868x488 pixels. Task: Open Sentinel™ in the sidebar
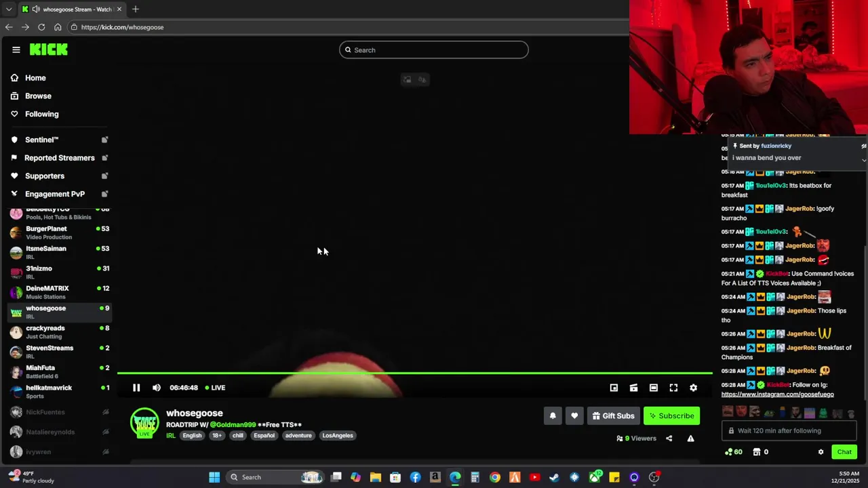pyautogui.click(x=41, y=140)
